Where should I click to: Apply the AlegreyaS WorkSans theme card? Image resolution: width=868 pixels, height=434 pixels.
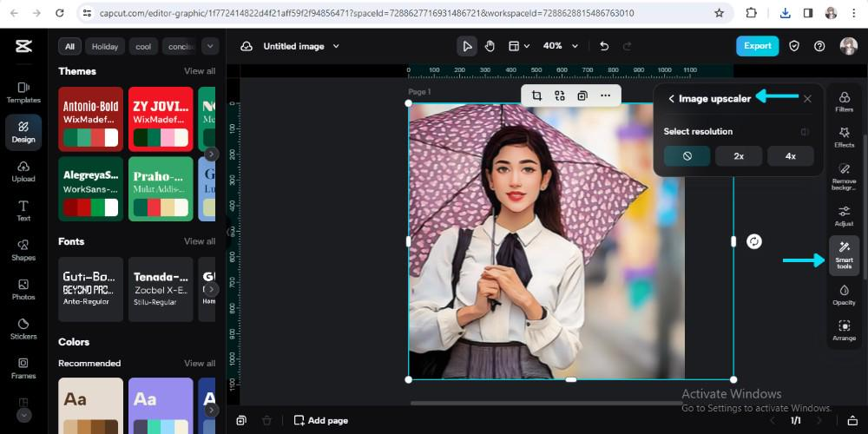pos(91,188)
